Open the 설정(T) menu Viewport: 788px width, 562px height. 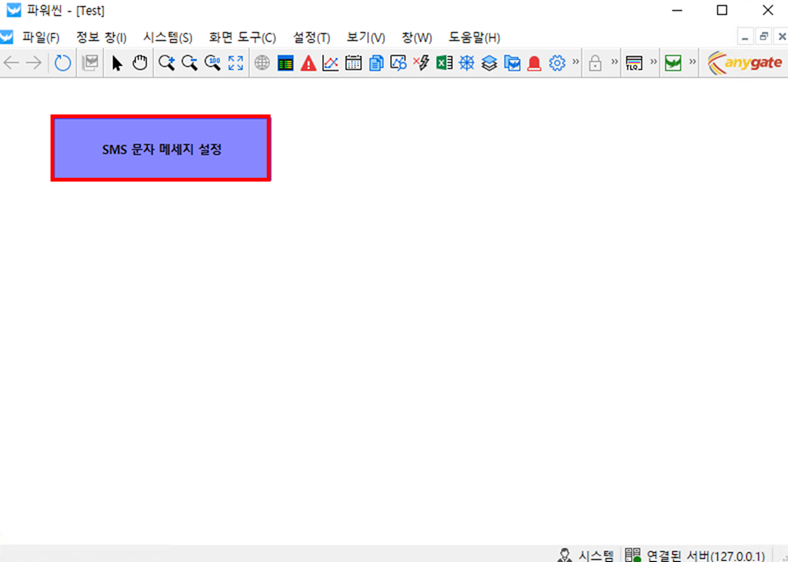pos(312,38)
